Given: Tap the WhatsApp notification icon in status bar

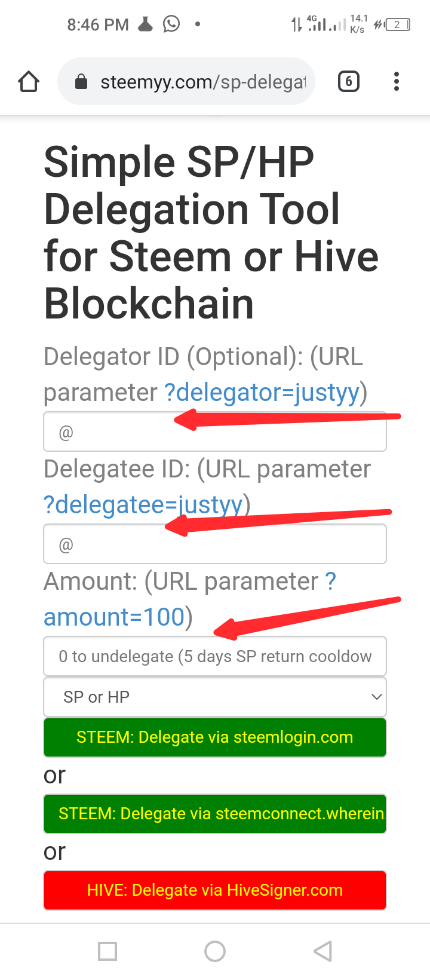Looking at the screenshot, I should pos(171,24).
